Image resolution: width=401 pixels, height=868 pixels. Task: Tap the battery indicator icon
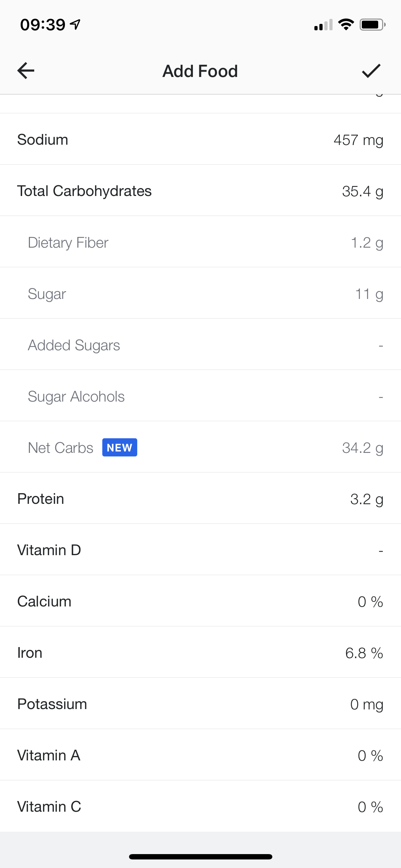372,25
